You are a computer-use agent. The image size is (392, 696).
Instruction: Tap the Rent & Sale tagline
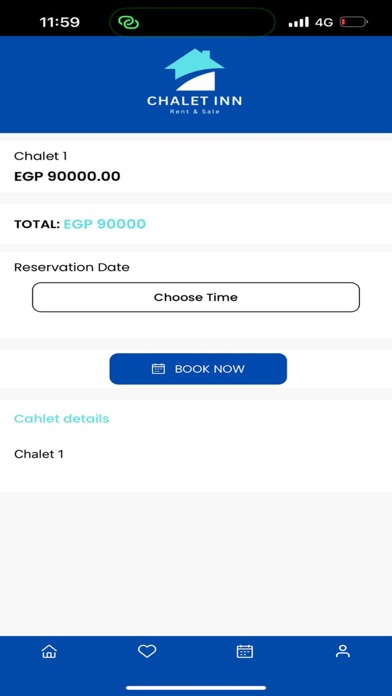click(194, 112)
